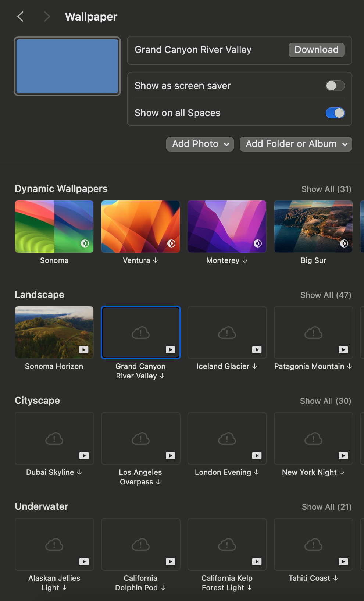Select the Sonoma dynamic wallpaper thumbnail

tap(54, 227)
